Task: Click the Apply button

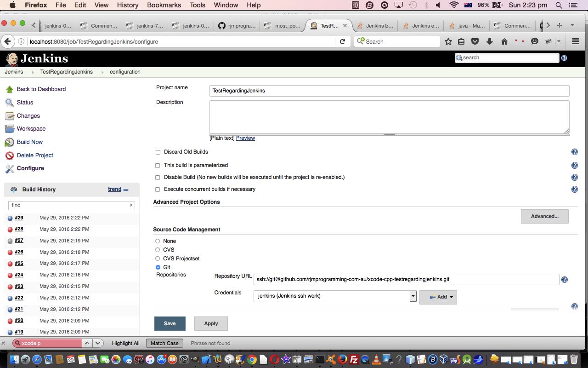Action: pyautogui.click(x=211, y=323)
